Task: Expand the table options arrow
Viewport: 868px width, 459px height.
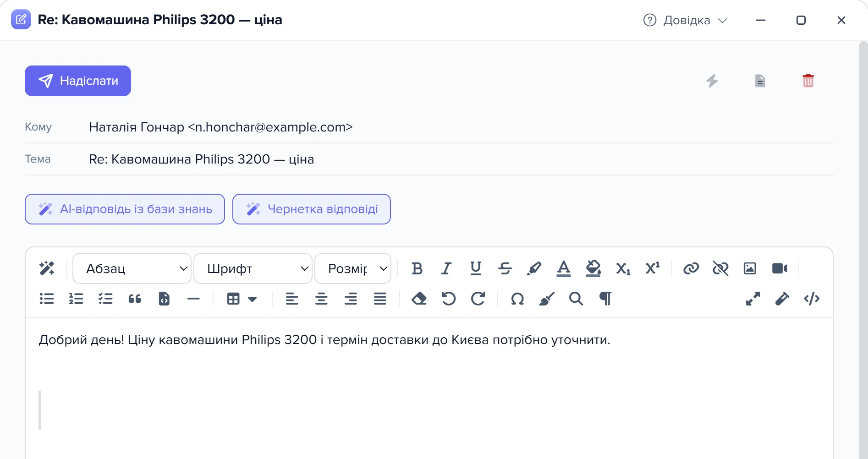Action: click(x=252, y=299)
